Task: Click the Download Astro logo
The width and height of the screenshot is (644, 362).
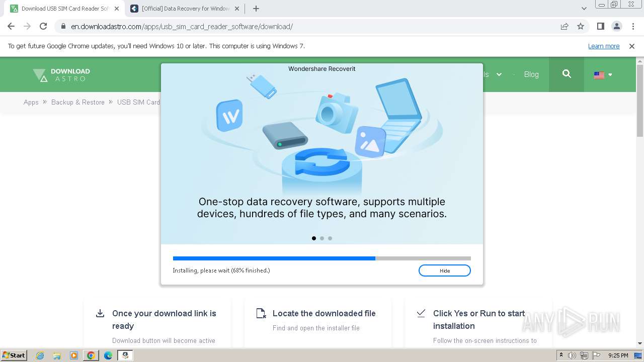Action: (x=61, y=75)
